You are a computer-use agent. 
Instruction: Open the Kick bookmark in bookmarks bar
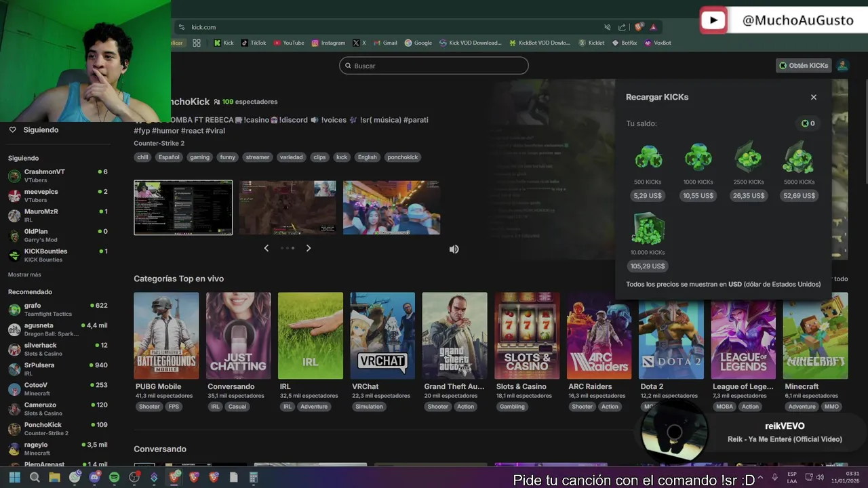224,43
